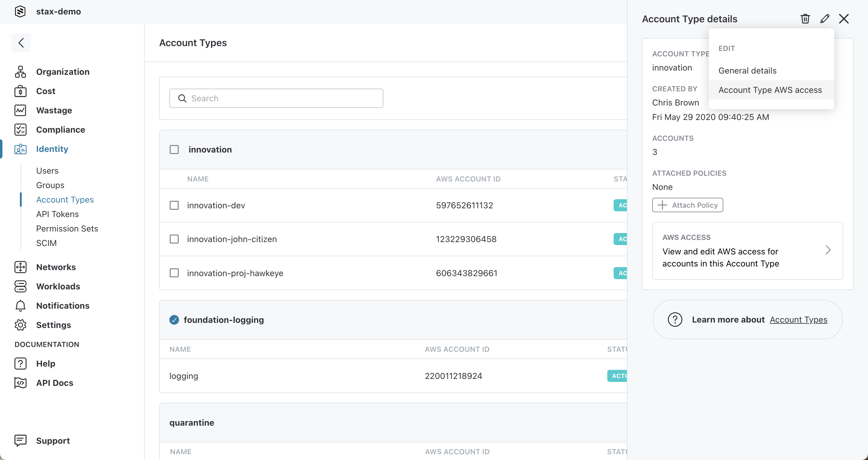Check the innovation-john-citizen checkbox

point(174,239)
